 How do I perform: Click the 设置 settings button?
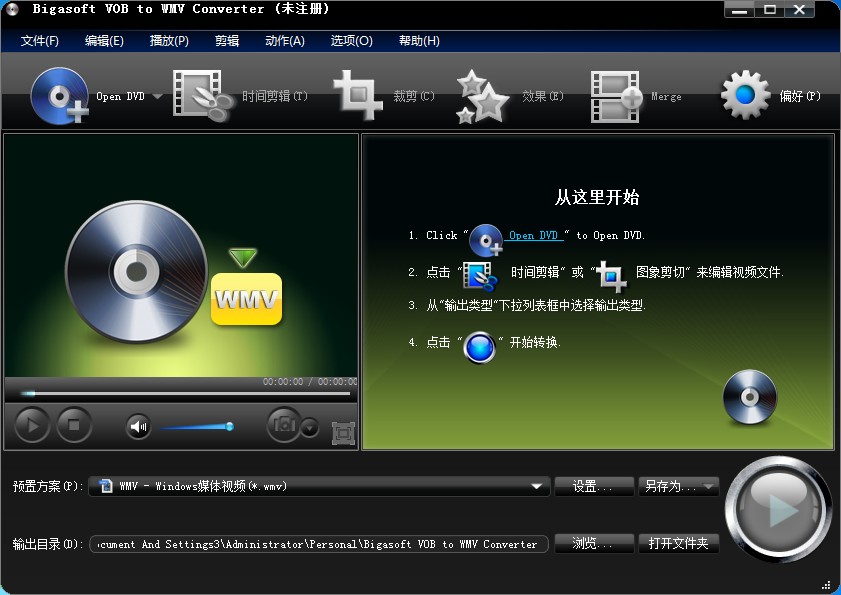(x=593, y=486)
